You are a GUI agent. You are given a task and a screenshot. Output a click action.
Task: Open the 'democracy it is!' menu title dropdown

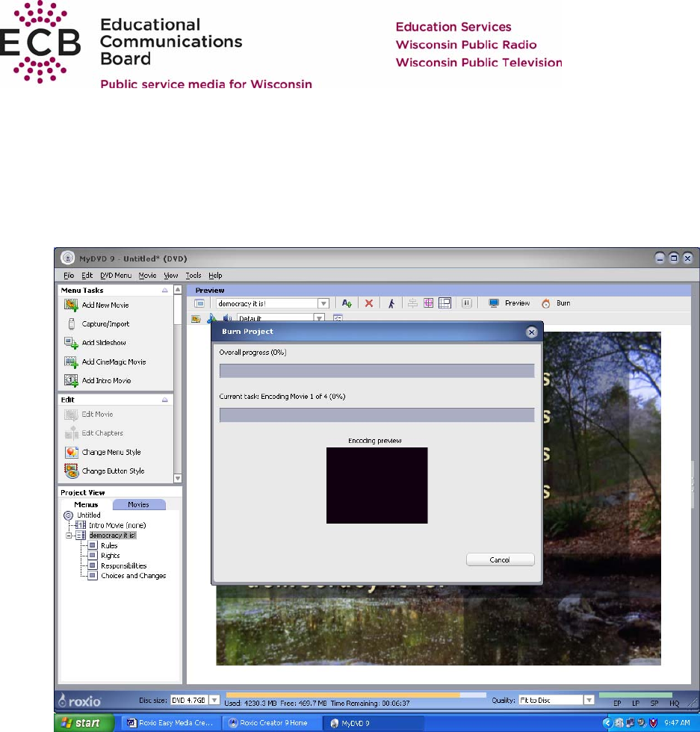(323, 303)
